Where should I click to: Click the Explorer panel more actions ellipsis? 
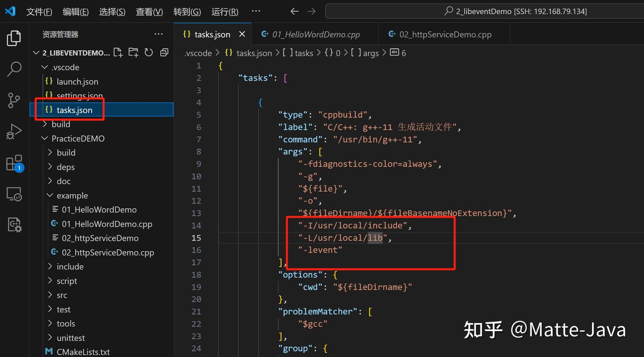coord(158,34)
